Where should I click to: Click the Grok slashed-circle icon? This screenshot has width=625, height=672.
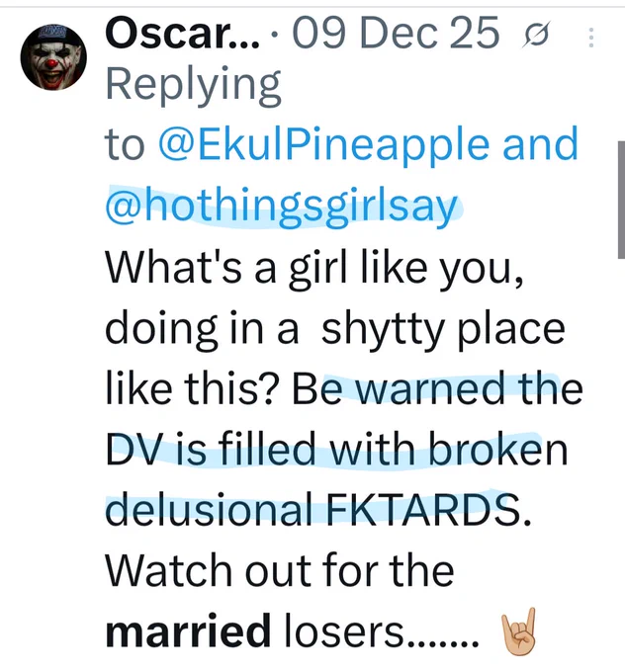click(x=537, y=36)
